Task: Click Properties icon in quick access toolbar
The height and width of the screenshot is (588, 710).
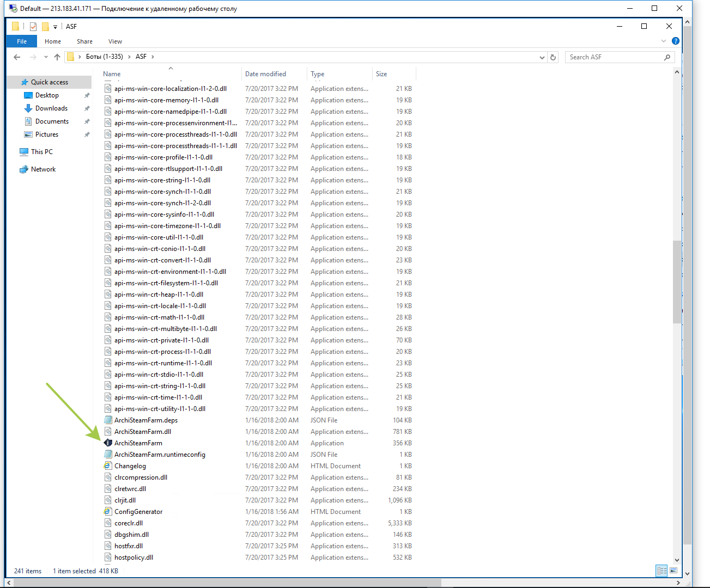Action: [x=33, y=26]
